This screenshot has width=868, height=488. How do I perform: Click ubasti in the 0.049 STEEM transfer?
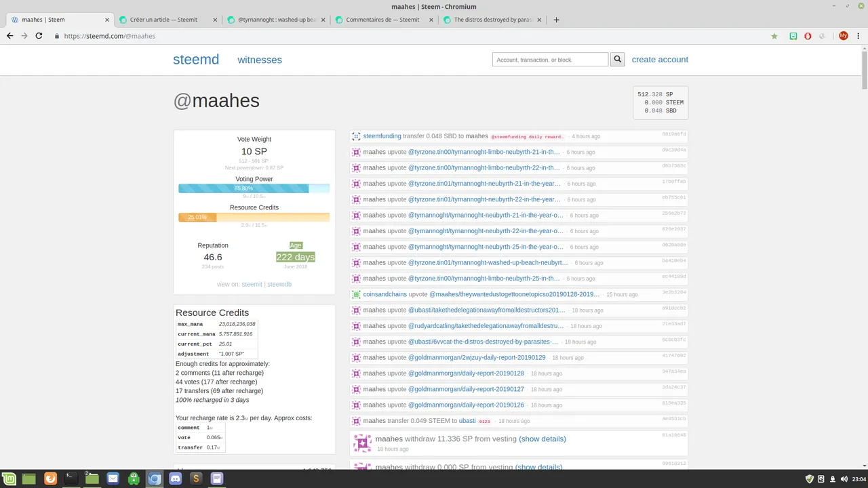467,421
